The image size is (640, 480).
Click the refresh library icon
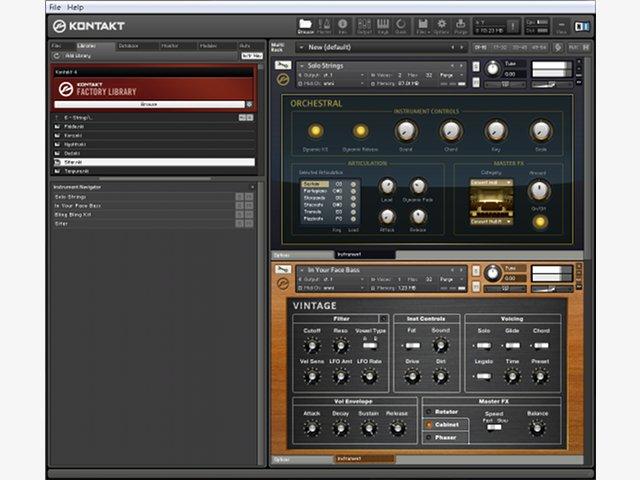pyautogui.click(x=57, y=56)
